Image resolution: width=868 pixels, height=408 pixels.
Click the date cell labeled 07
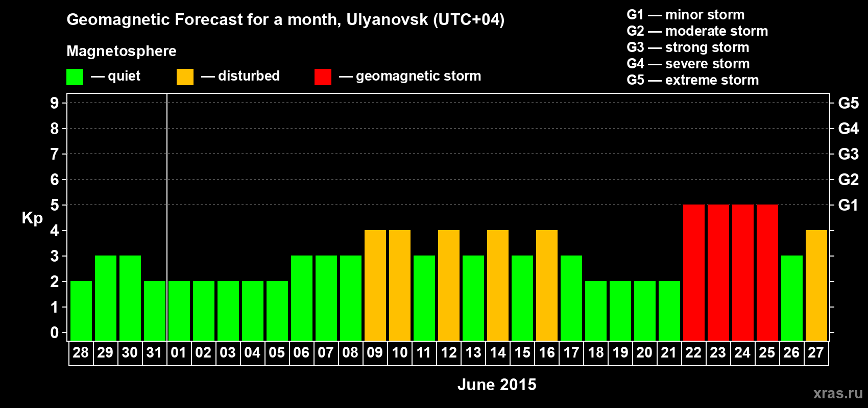326,353
